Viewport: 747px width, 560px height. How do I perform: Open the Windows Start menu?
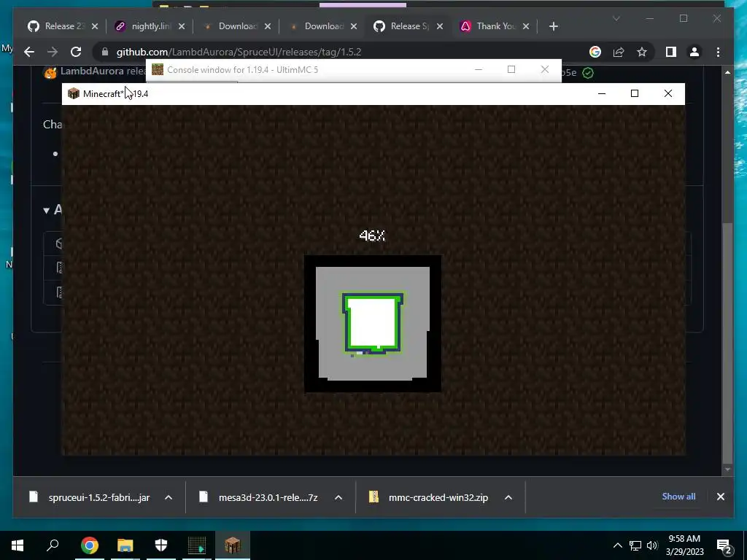click(x=18, y=545)
